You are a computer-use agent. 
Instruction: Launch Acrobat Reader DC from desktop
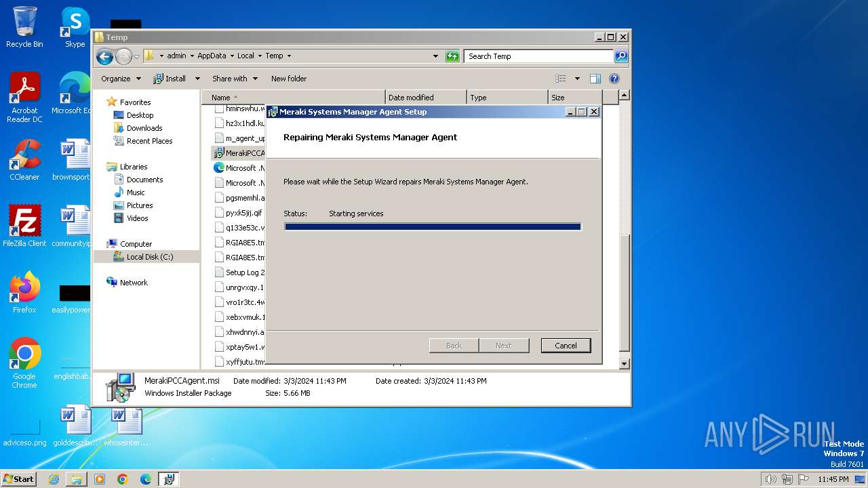click(x=24, y=98)
